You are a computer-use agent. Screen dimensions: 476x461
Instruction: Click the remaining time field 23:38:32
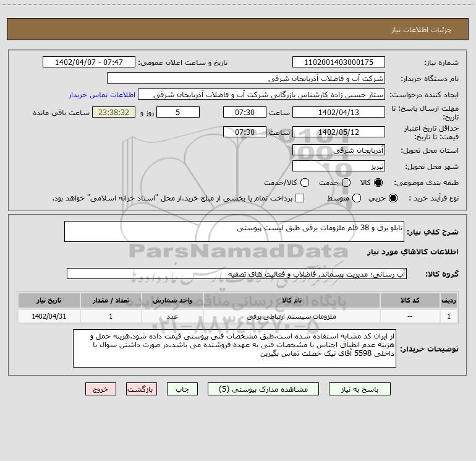click(x=114, y=112)
